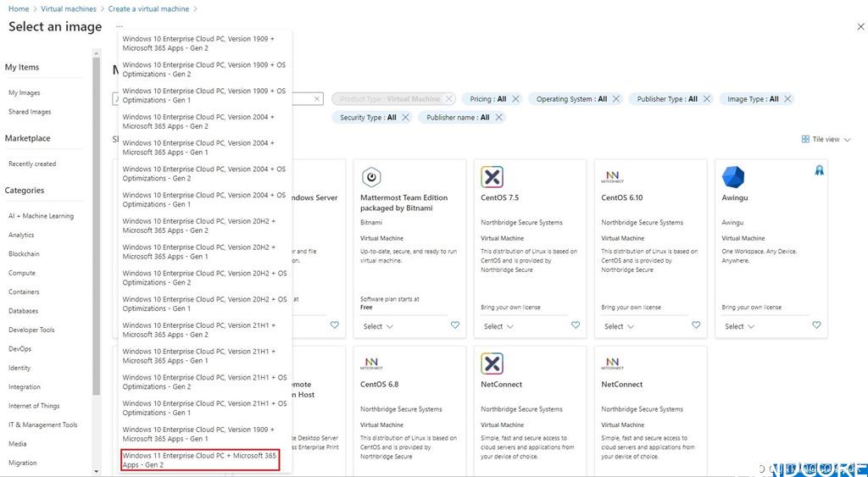The width and height of the screenshot is (868, 477).
Task: Expand the Select dropdown on Awingu tile
Action: coord(739,326)
